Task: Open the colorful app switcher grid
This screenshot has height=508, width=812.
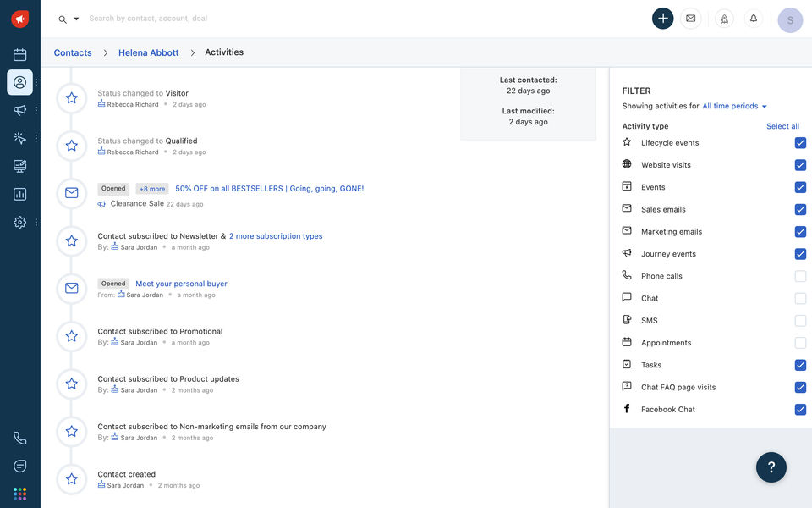Action: 19,494
